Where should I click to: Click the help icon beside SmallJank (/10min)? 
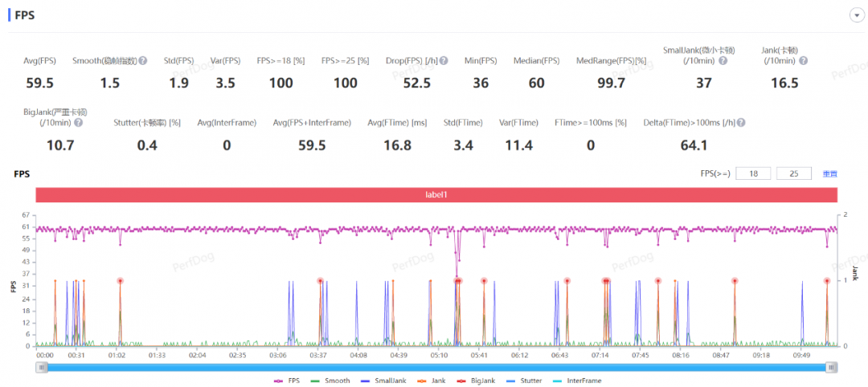723,61
